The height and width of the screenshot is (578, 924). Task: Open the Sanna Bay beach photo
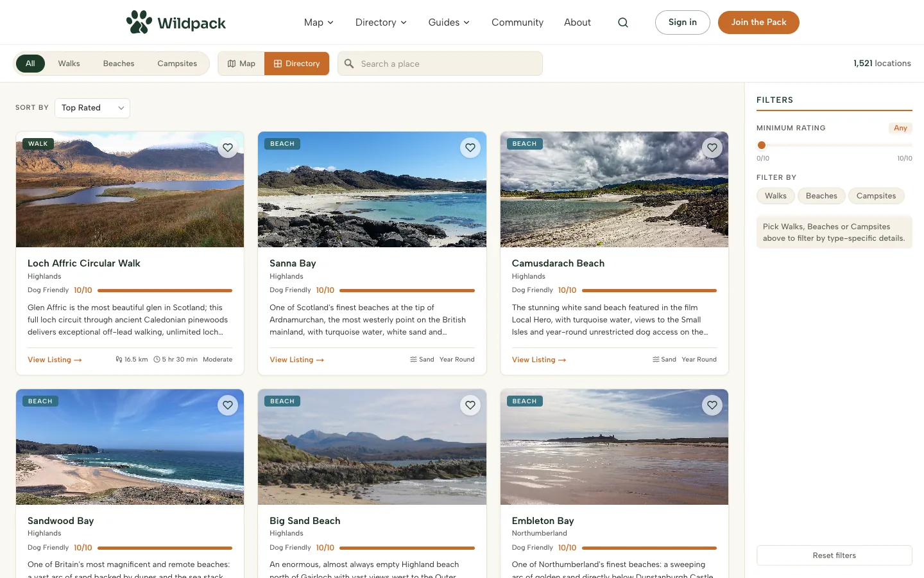point(372,189)
